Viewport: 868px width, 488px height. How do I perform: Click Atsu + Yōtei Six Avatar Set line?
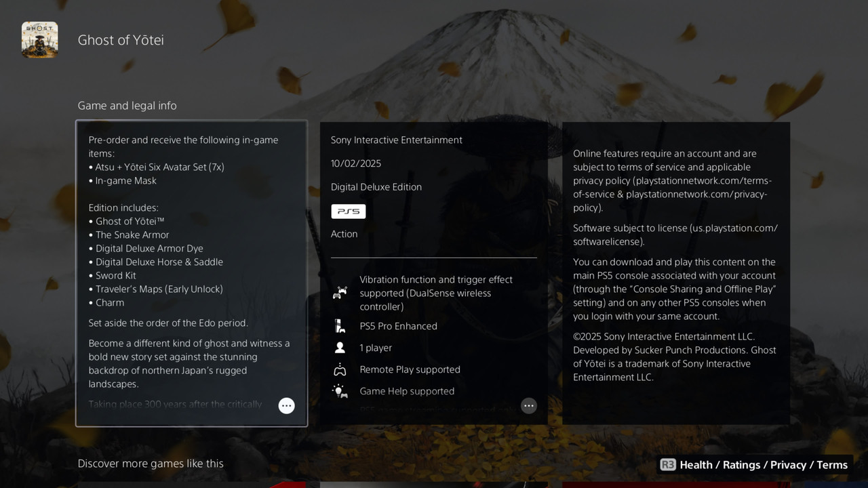(156, 167)
